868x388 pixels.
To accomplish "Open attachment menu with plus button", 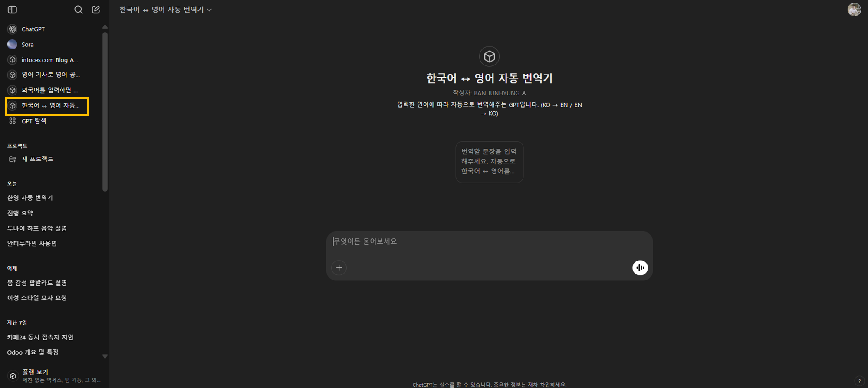I will [x=339, y=268].
